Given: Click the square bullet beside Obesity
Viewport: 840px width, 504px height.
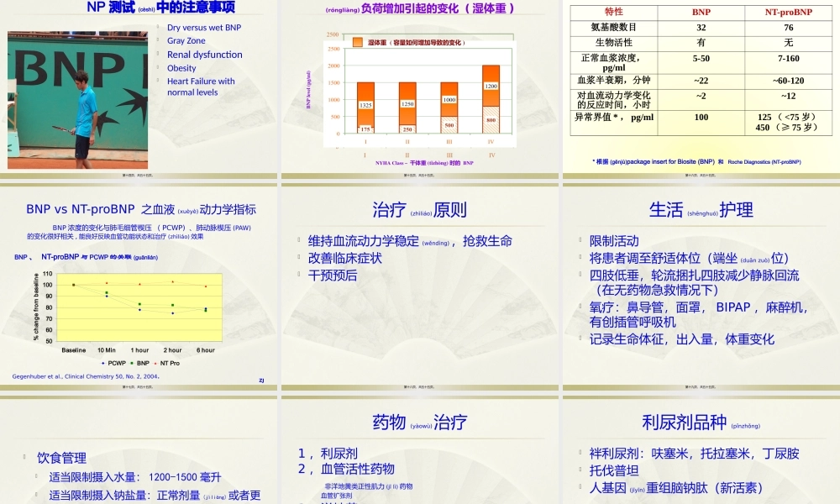Looking at the screenshot, I should (x=159, y=68).
